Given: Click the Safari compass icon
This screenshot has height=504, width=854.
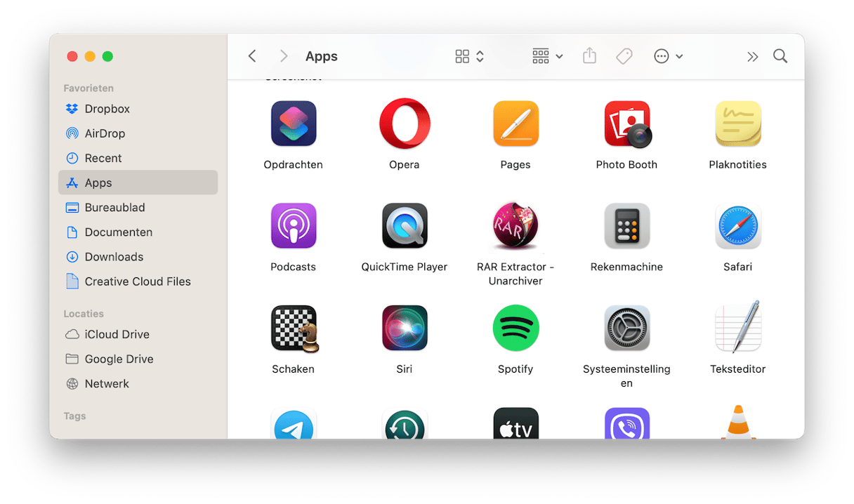Looking at the screenshot, I should [x=737, y=226].
